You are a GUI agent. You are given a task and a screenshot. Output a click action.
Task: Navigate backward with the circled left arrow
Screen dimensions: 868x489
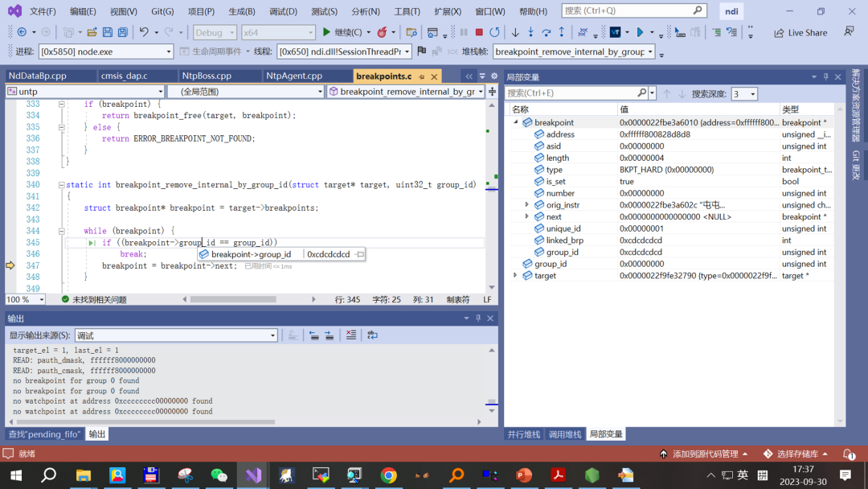[x=22, y=33]
